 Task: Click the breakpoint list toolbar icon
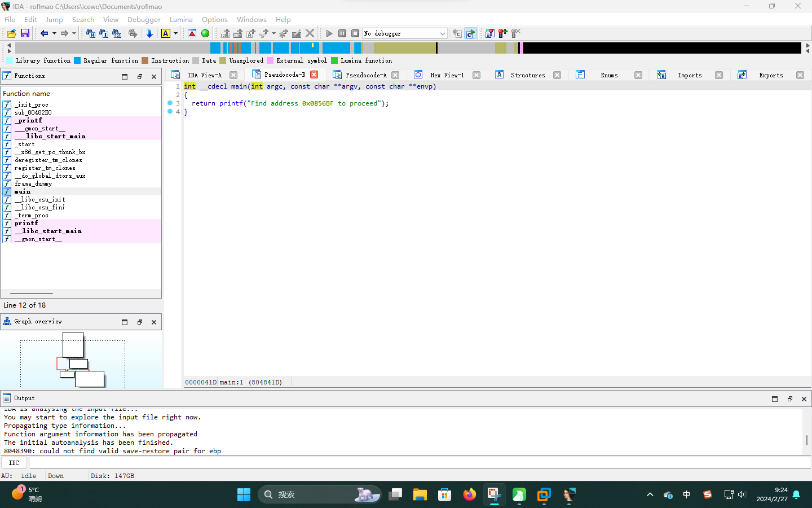click(x=489, y=33)
